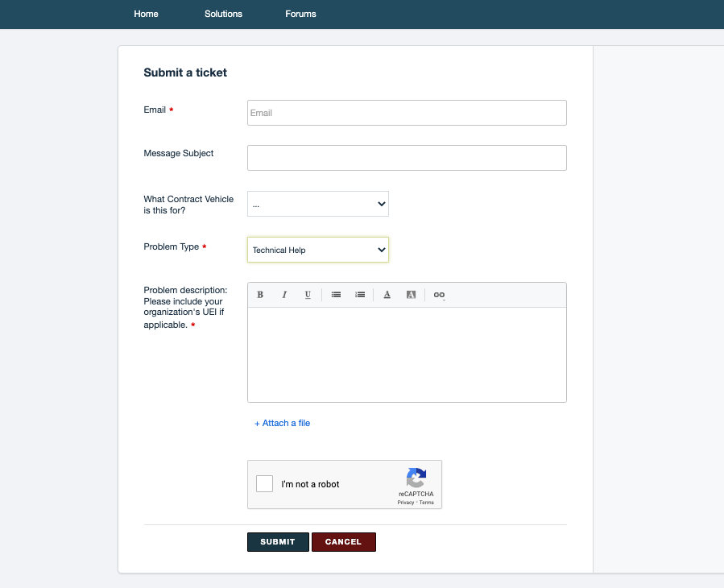Open the font color option

pos(387,294)
